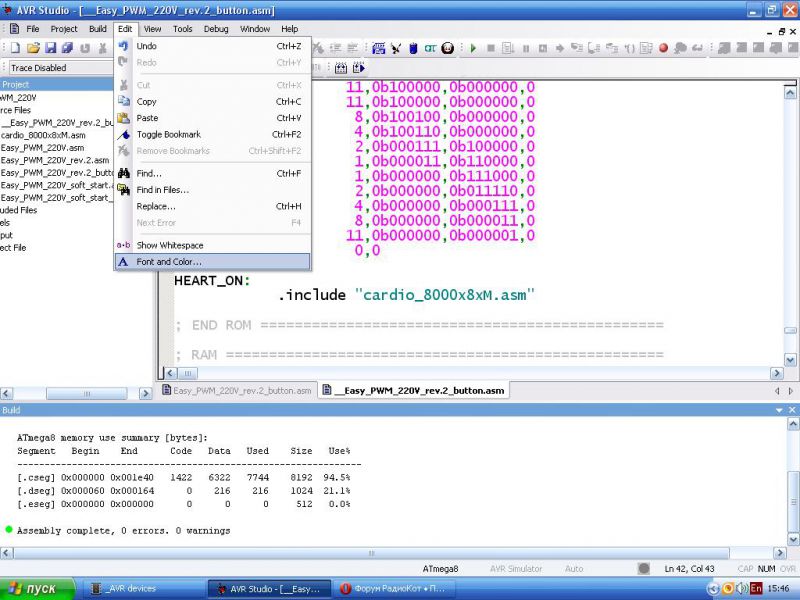Click editor horizontal scrollbar right arrow
Viewport: 800px width, 600px height.
coord(777,373)
